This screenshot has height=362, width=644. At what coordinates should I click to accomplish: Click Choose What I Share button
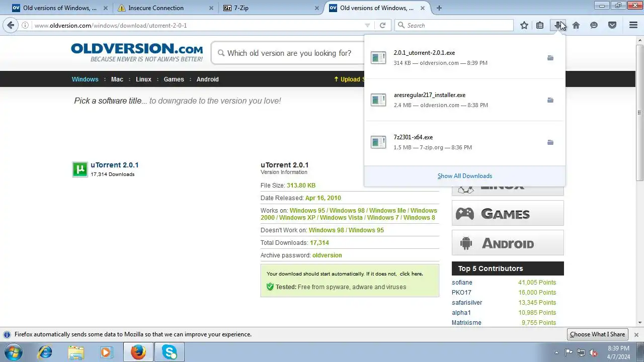[x=597, y=334]
